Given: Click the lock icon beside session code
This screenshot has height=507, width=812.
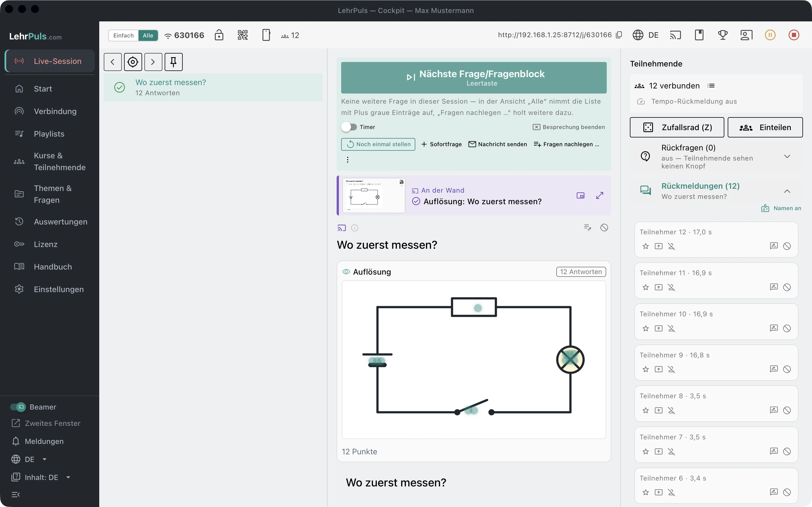Looking at the screenshot, I should tap(219, 35).
